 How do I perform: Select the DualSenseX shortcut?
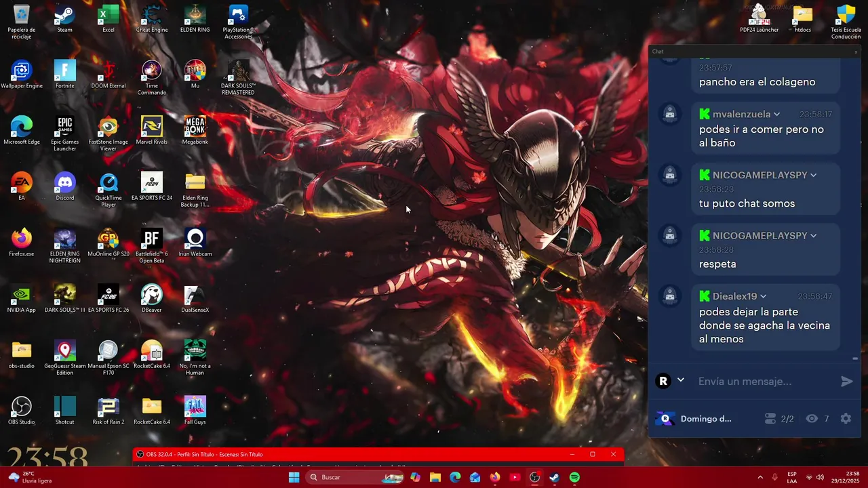[x=195, y=298]
